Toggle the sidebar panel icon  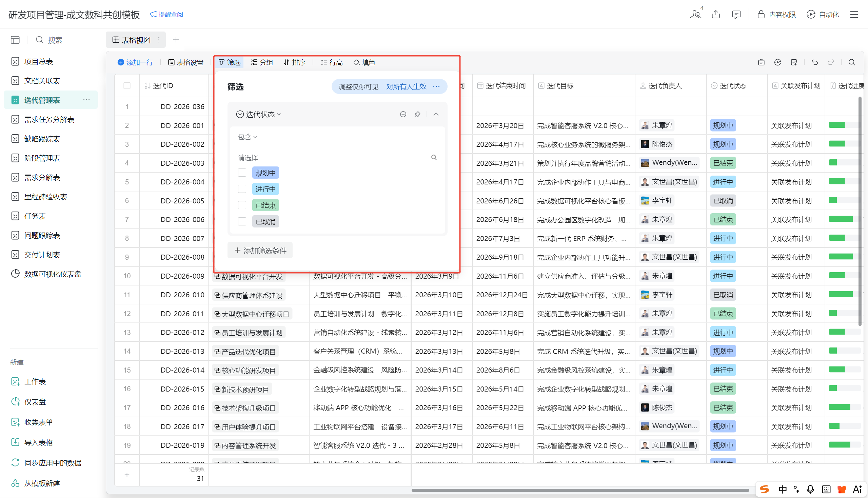15,40
